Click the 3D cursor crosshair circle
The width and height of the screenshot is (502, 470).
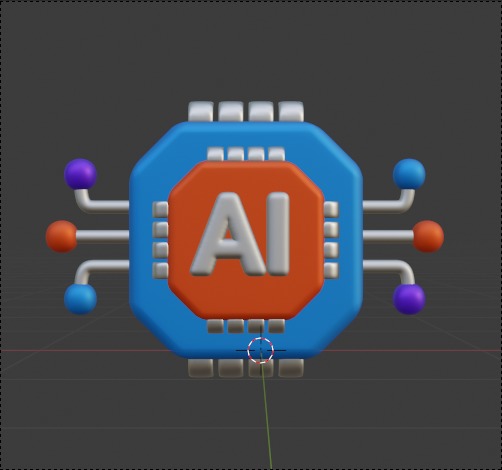pos(261,350)
